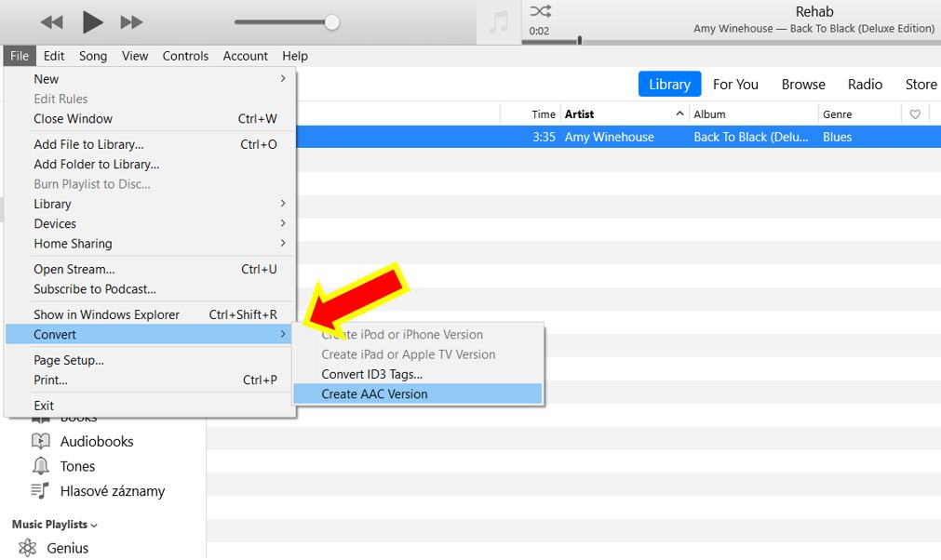Choose Open Stream option

[x=150, y=269]
